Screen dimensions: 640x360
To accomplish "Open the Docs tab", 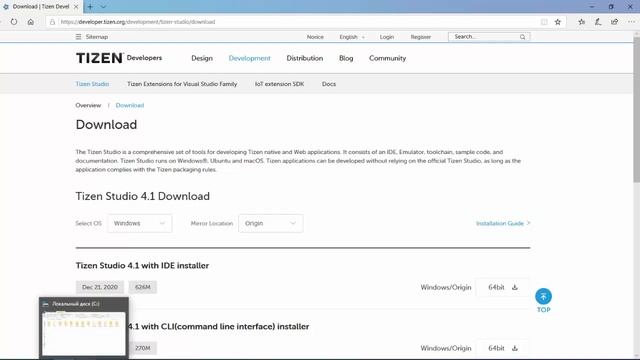I will (329, 84).
